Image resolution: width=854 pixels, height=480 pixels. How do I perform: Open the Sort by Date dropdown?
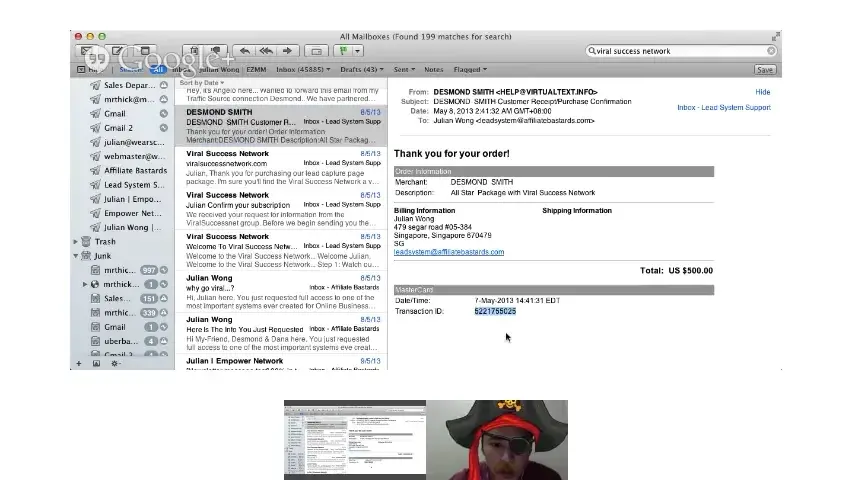tap(200, 82)
